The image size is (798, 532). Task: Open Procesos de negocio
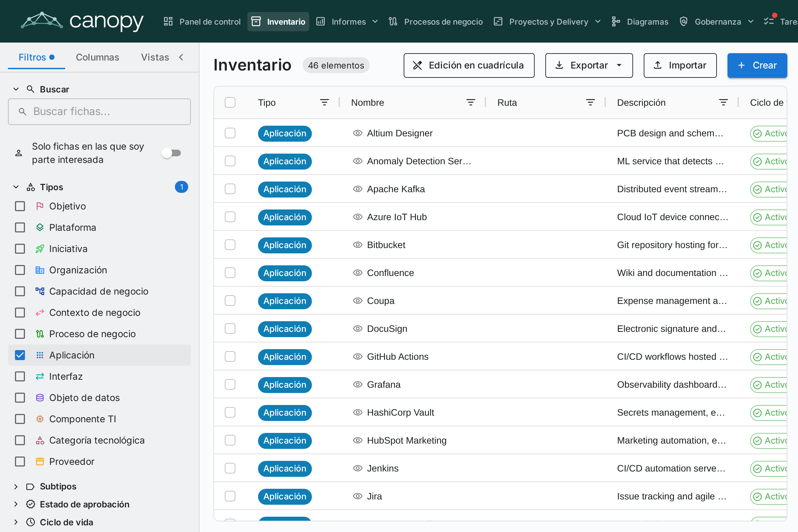pos(436,22)
